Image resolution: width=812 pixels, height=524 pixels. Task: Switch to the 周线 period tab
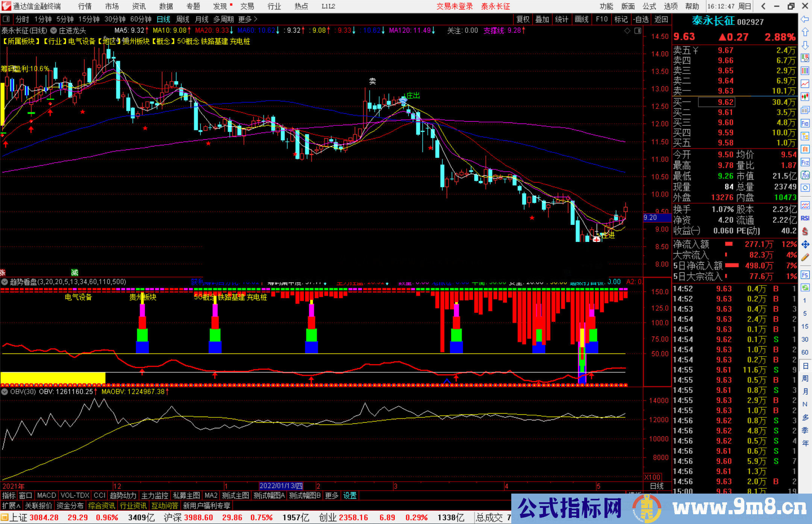click(183, 19)
